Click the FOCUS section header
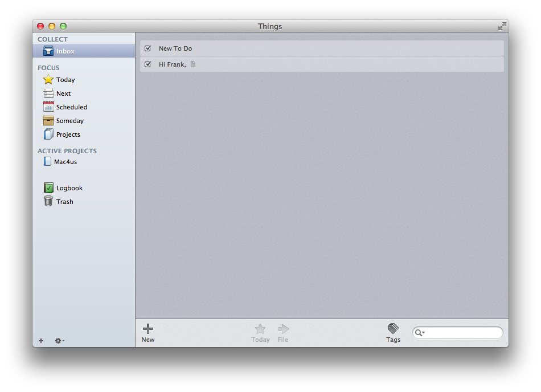Viewport: 541px width, 392px height. (x=48, y=68)
